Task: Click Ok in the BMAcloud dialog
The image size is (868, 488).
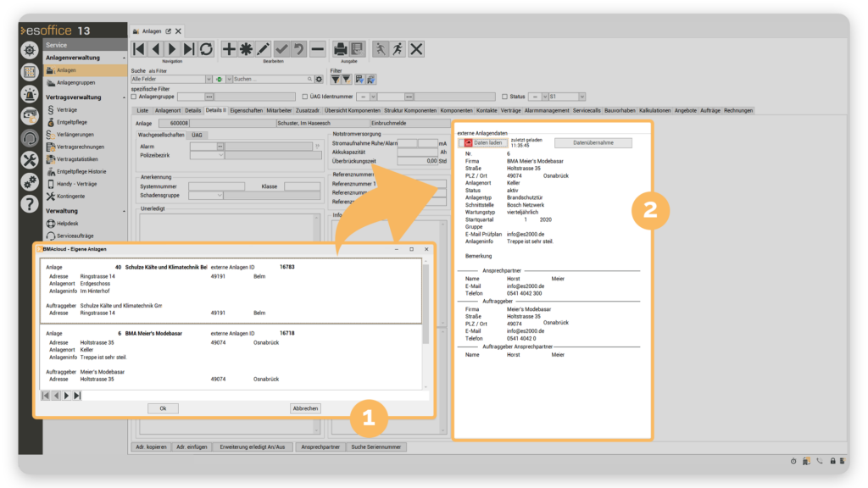Action: point(163,408)
